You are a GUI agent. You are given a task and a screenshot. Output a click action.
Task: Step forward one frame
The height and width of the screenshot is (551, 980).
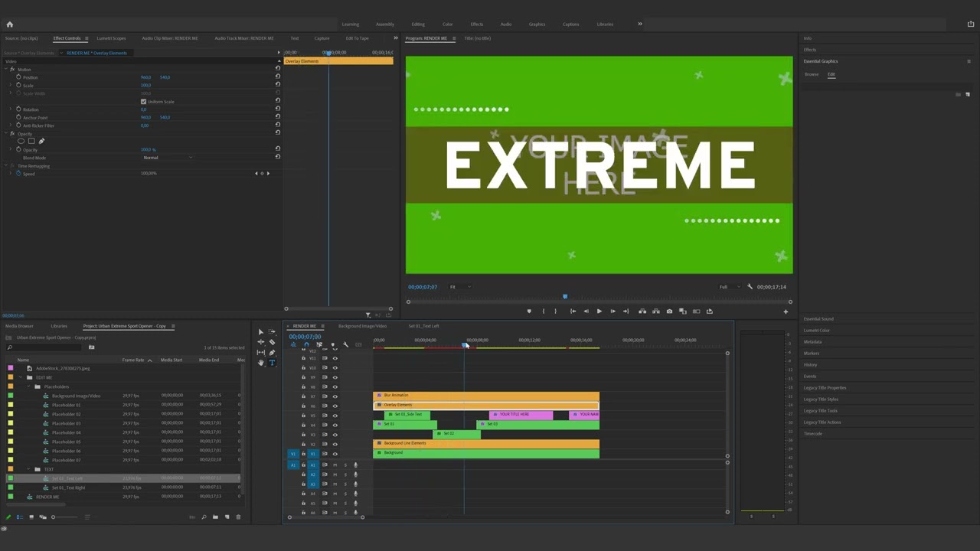point(612,311)
